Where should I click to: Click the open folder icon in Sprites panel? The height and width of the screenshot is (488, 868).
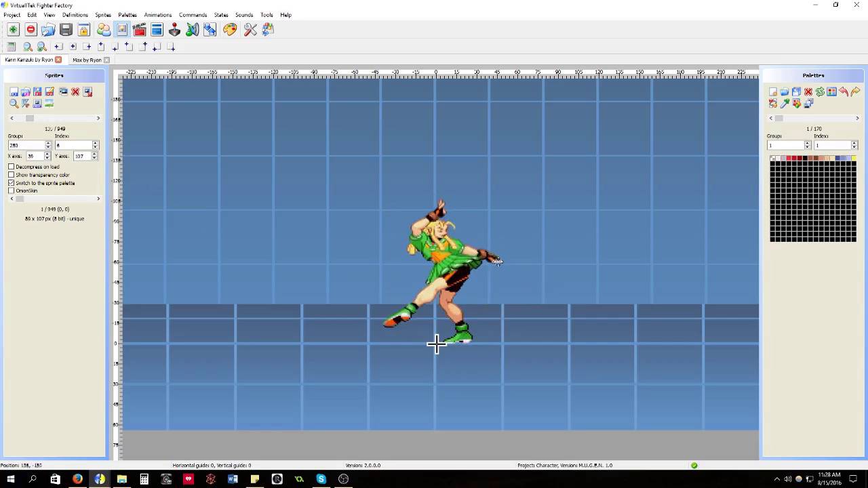coord(26,91)
